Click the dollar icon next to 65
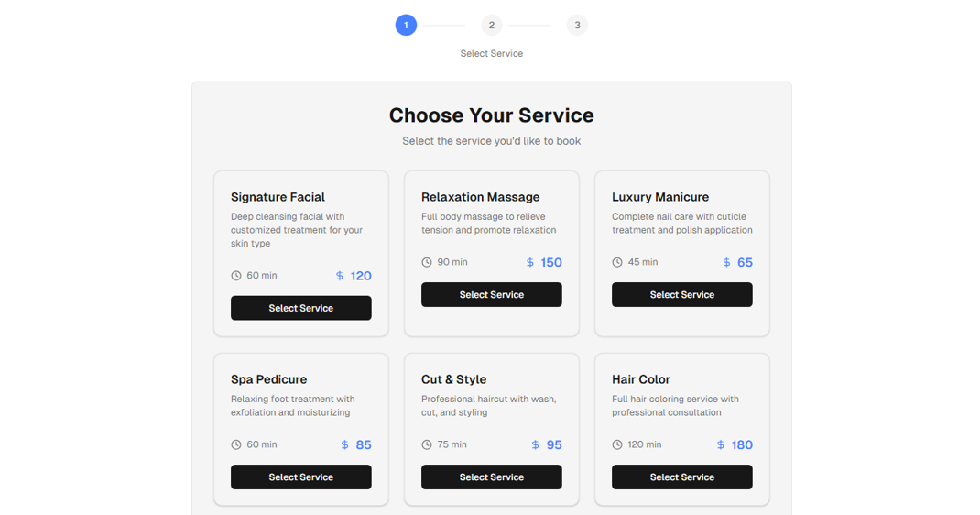980x515 pixels. point(726,262)
